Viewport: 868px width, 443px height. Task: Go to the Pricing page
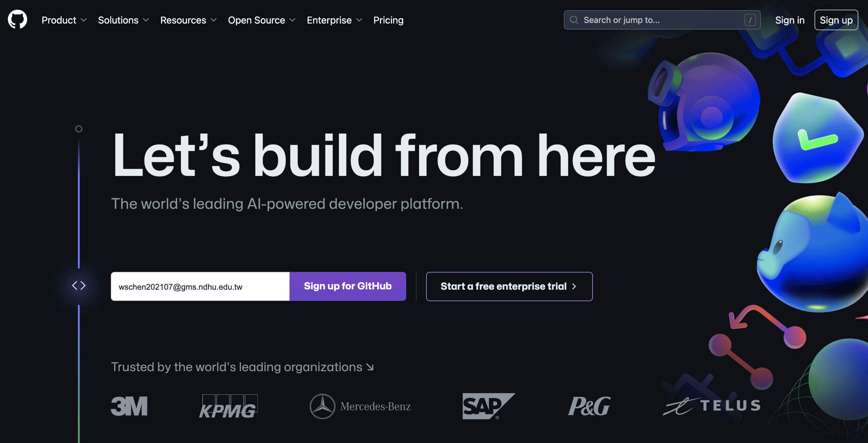(389, 20)
